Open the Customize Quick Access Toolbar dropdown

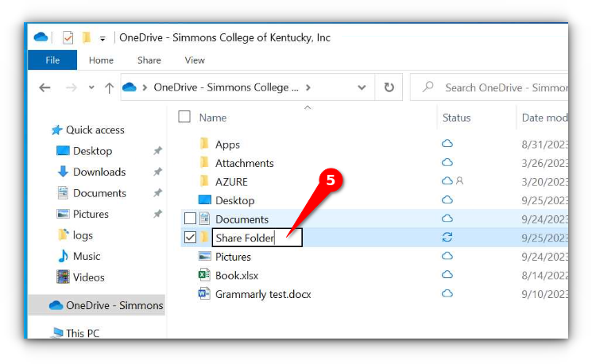coord(103,38)
